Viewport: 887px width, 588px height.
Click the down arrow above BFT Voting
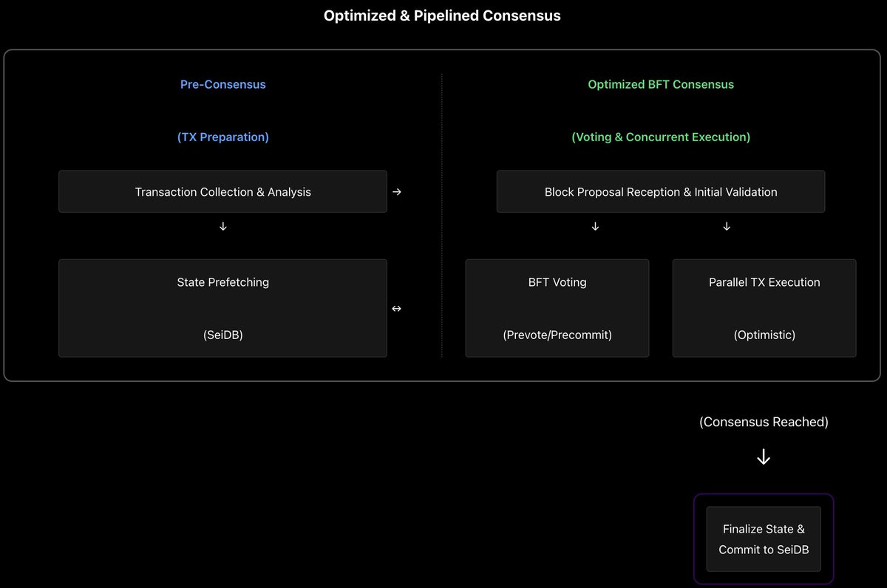(596, 227)
